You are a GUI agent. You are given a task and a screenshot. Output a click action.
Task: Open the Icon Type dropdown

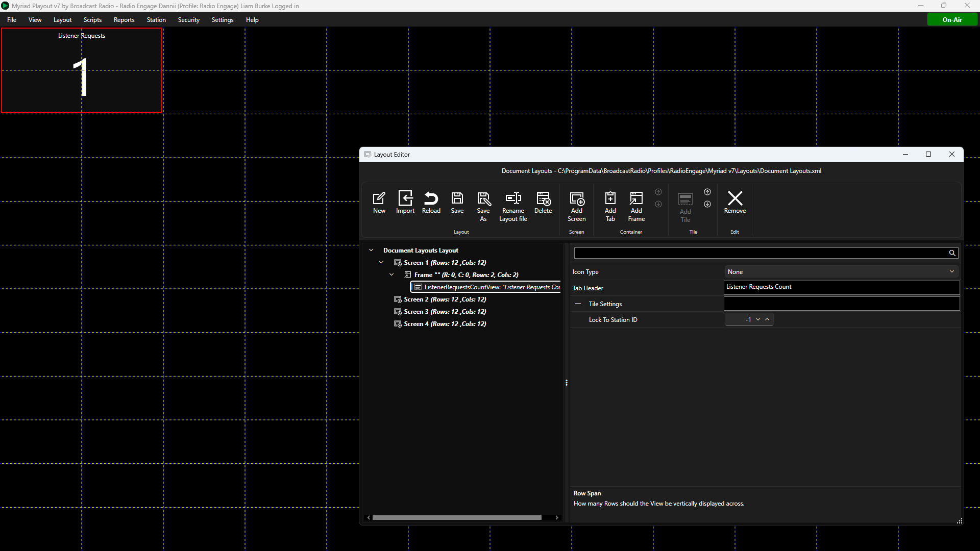[x=841, y=271]
